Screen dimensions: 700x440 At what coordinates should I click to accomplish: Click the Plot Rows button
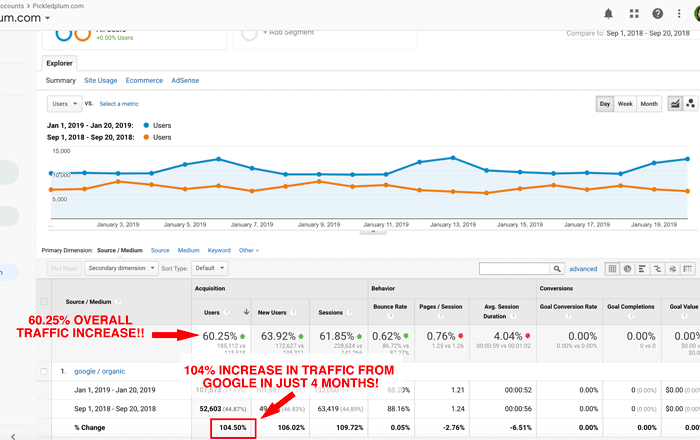tap(64, 268)
